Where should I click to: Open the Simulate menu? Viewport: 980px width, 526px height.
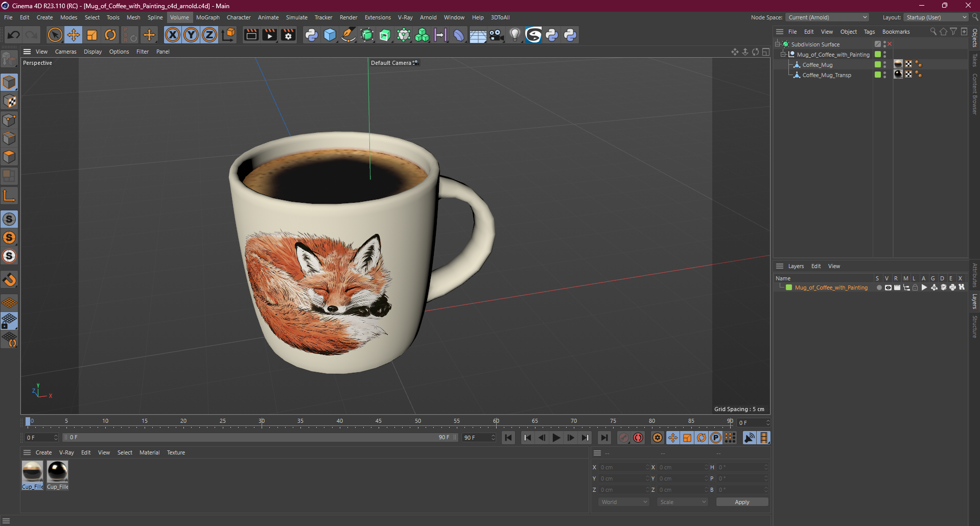pos(296,17)
